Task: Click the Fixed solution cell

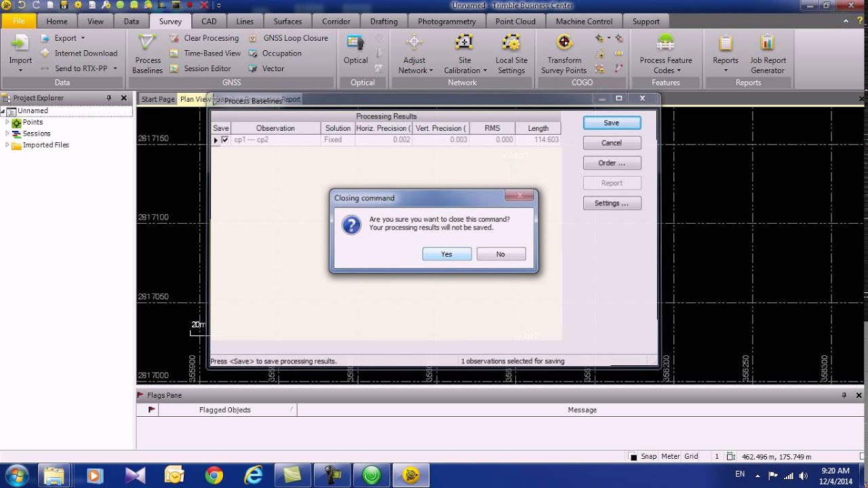Action: pos(337,140)
